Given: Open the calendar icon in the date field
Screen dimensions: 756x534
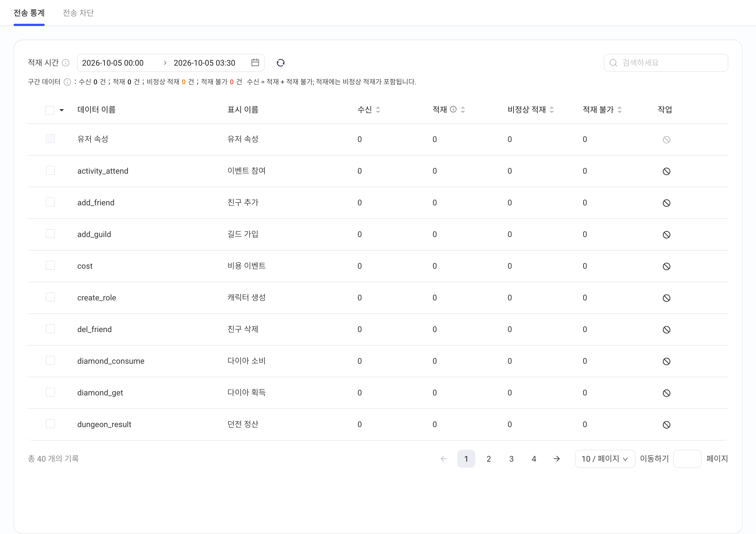Looking at the screenshot, I should (255, 63).
